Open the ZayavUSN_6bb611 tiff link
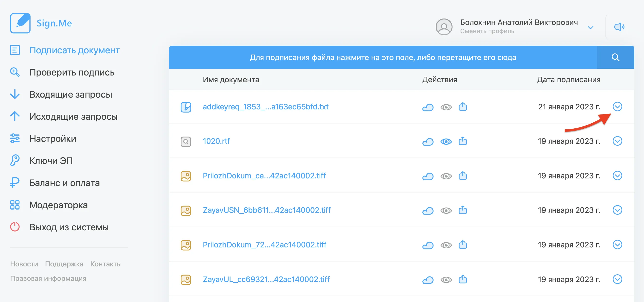The image size is (644, 302). 267,210
